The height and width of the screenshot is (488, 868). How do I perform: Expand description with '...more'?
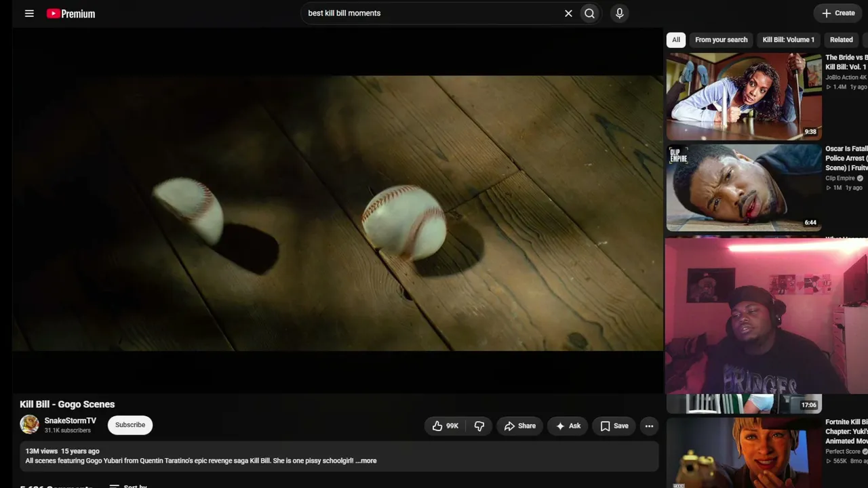tap(366, 461)
